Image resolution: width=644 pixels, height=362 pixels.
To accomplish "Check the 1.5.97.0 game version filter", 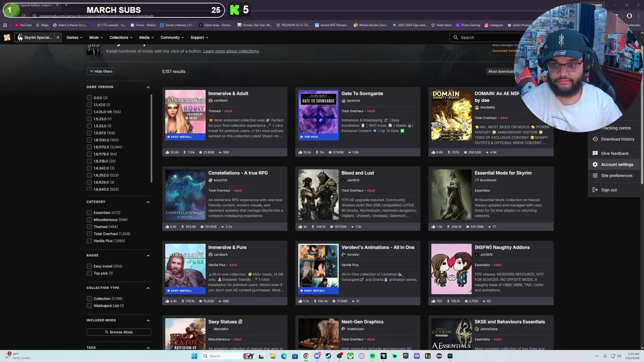I will (89, 133).
